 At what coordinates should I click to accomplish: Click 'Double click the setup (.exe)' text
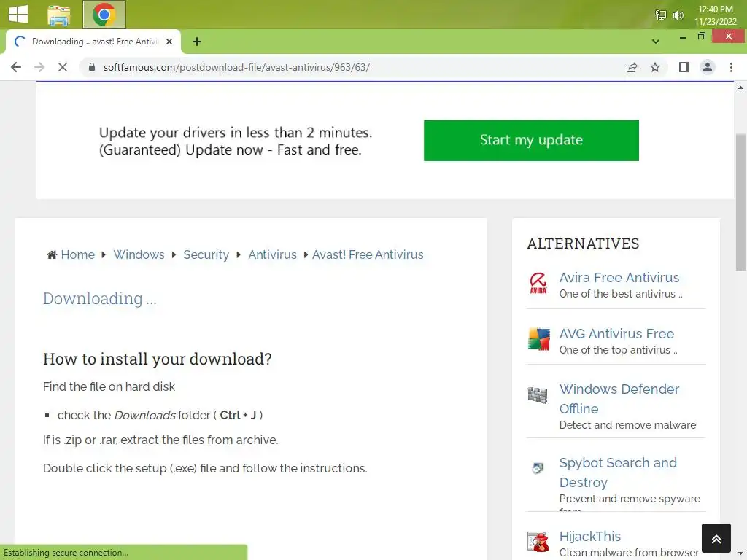tap(205, 469)
